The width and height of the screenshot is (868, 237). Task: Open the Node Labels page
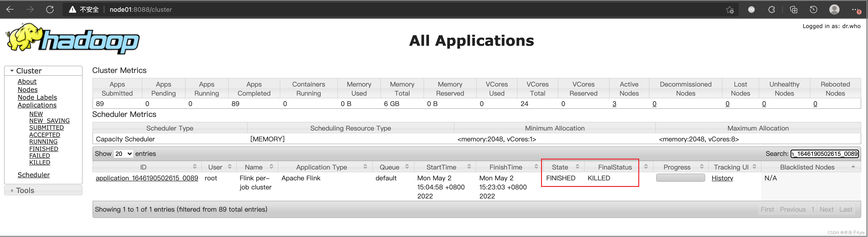(x=37, y=97)
